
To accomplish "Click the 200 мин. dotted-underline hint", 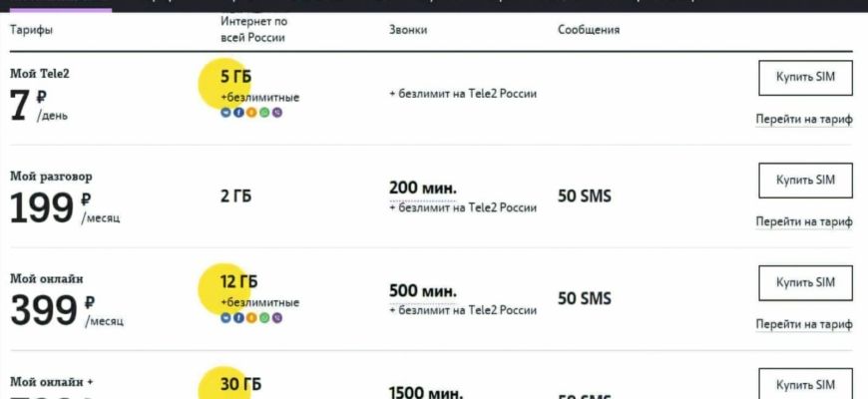I will tap(423, 189).
